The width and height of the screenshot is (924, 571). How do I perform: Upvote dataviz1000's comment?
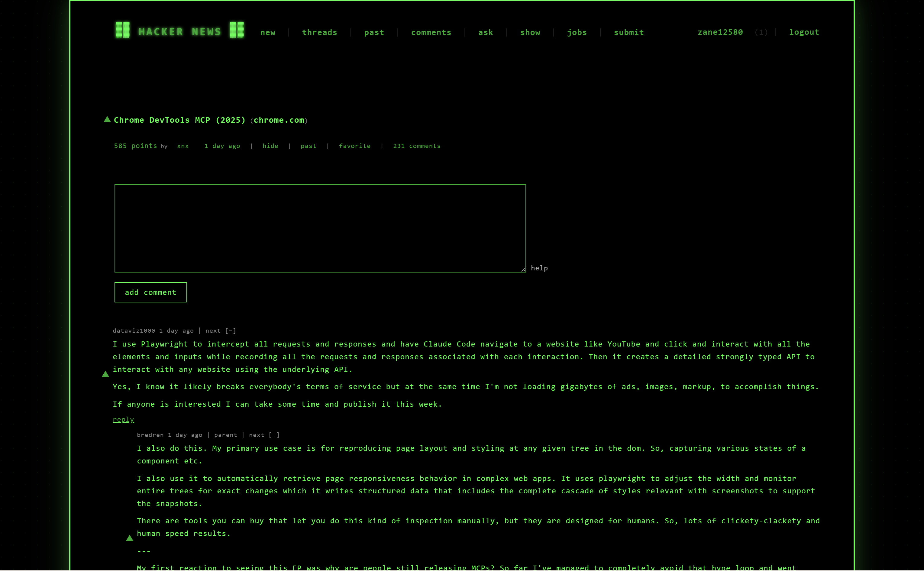pos(105,374)
